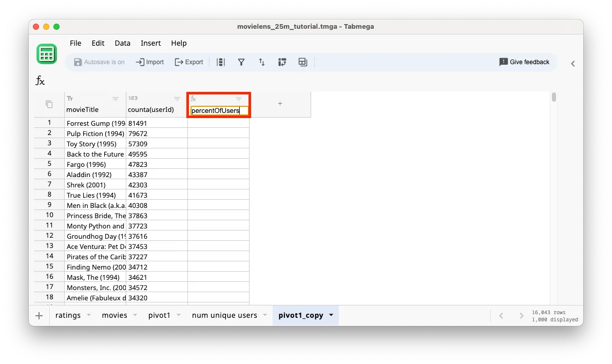
Task: Click the copy icon in the row header corner
Action: pos(48,104)
